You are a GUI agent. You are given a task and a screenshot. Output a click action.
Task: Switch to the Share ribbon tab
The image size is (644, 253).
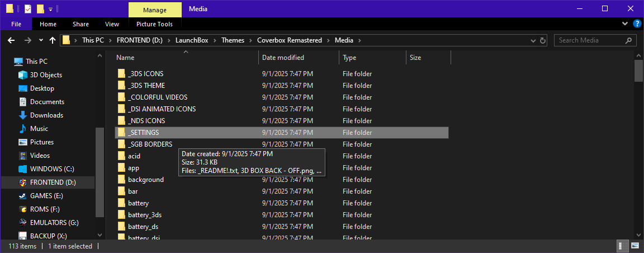coord(80,24)
